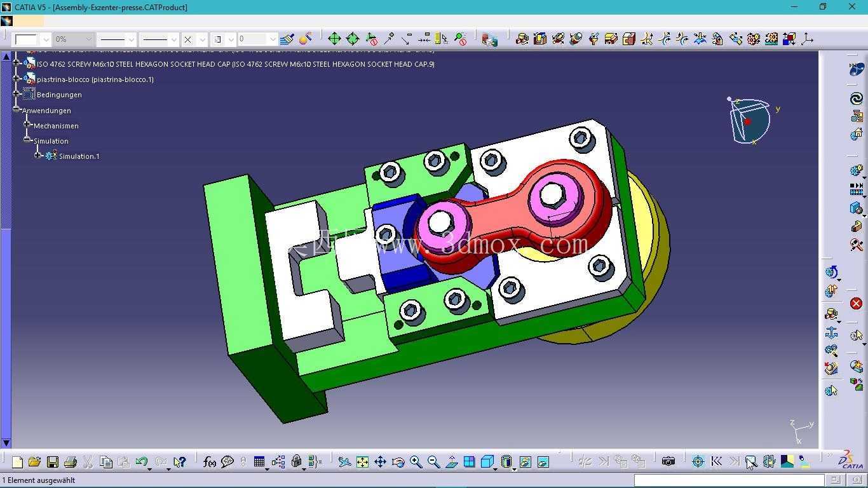Expand the Mechanismen tree node
The width and height of the screenshot is (868, 488).
tap(27, 125)
